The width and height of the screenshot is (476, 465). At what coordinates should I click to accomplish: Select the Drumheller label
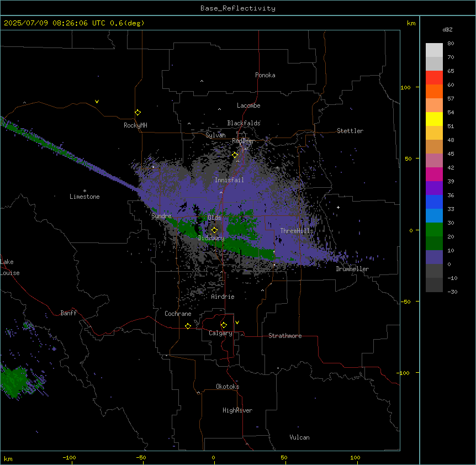tap(352, 269)
